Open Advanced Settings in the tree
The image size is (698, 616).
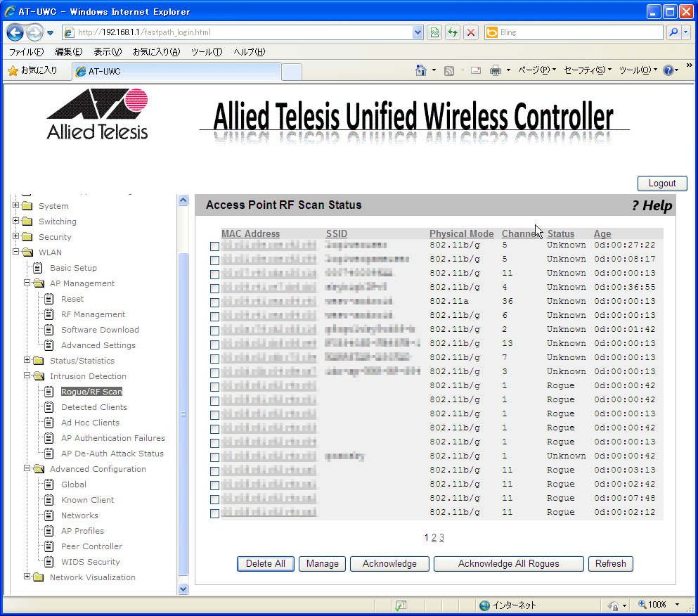pos(98,345)
